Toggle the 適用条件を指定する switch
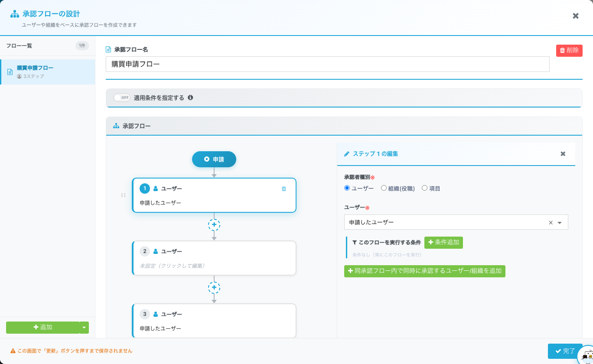Screen dimensions: 593x364 tap(122, 97)
